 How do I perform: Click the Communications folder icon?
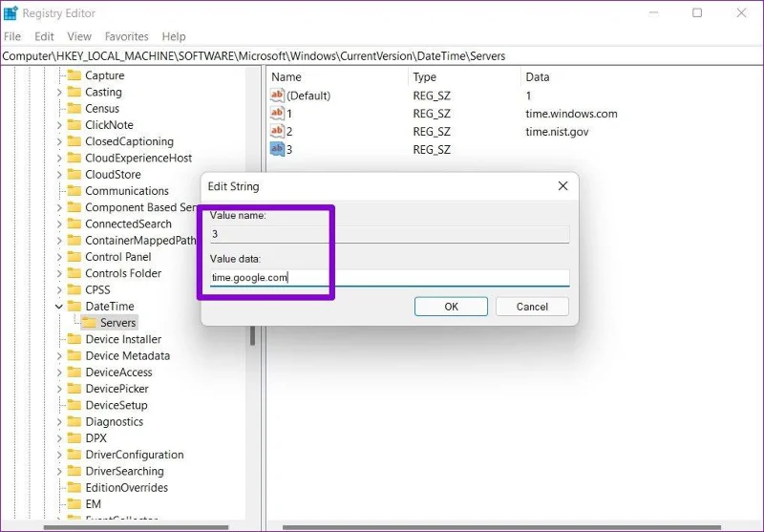[74, 190]
